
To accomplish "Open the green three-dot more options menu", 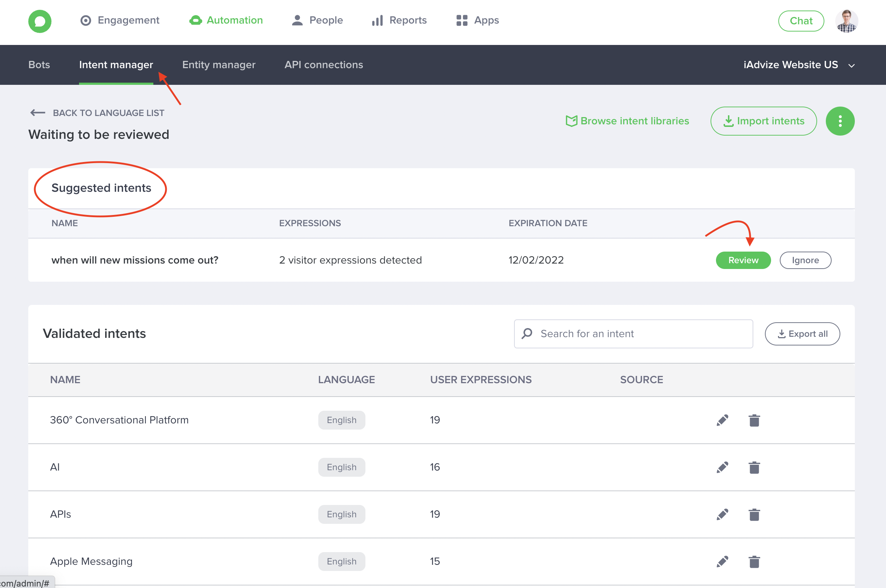I will click(x=840, y=121).
